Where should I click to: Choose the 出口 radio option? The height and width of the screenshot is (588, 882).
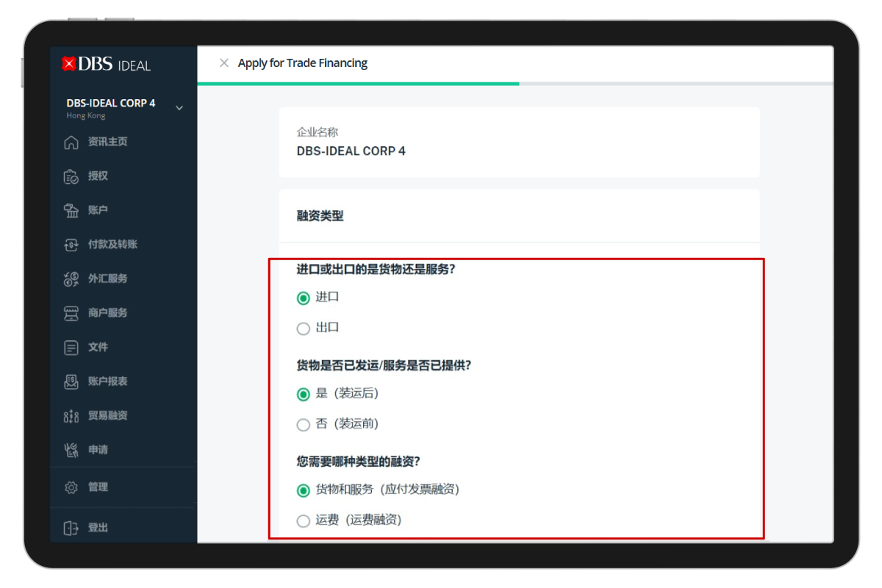coord(303,329)
